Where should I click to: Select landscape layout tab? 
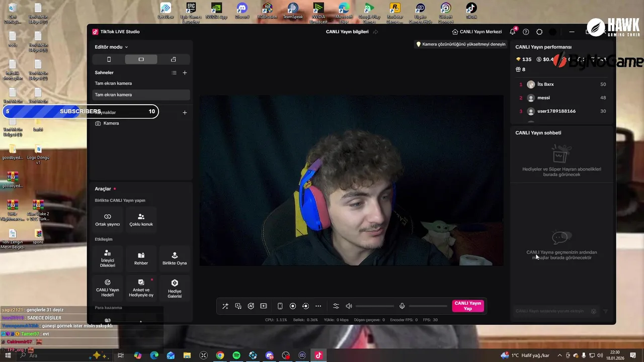pyautogui.click(x=141, y=59)
